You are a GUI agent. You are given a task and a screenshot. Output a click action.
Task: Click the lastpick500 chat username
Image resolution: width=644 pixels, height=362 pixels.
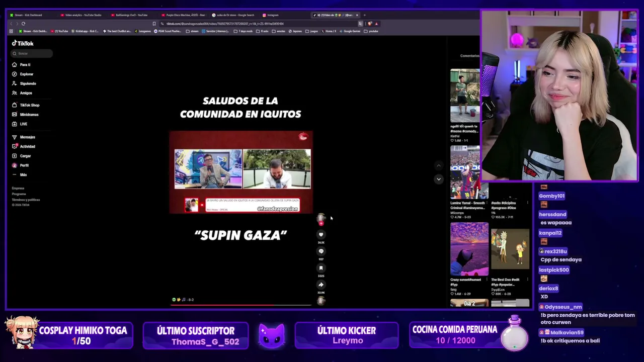553,270
